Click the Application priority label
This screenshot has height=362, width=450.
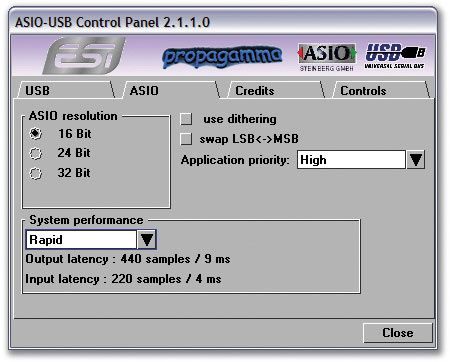pos(235,160)
